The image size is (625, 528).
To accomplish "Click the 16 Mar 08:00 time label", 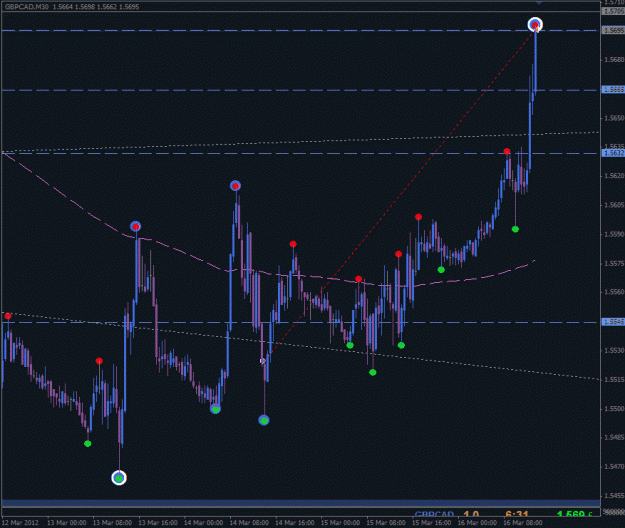I will (x=523, y=522).
